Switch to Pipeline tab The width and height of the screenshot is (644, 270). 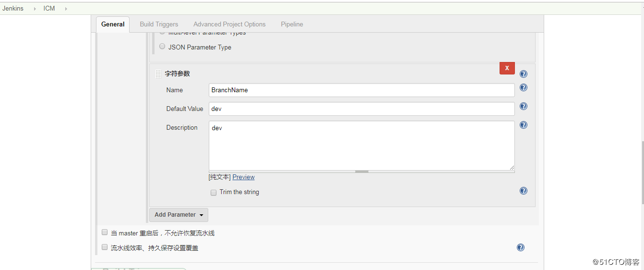tap(292, 24)
